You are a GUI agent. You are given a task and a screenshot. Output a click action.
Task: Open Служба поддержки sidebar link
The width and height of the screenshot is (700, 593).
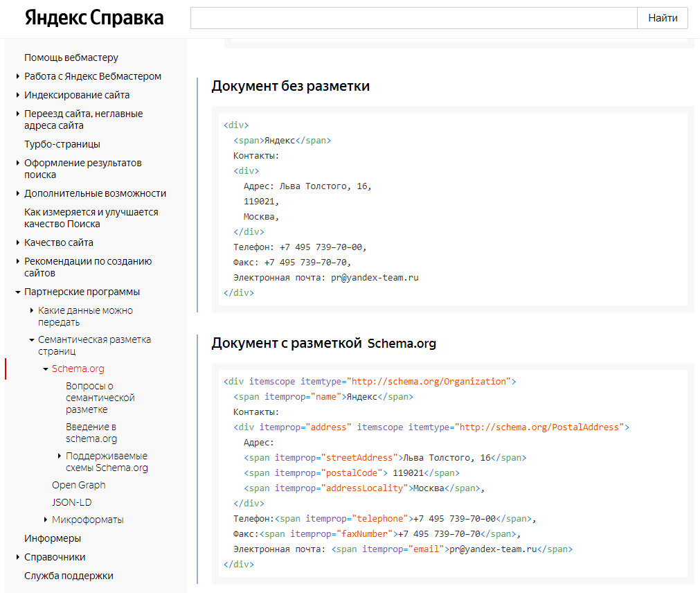[69, 576]
